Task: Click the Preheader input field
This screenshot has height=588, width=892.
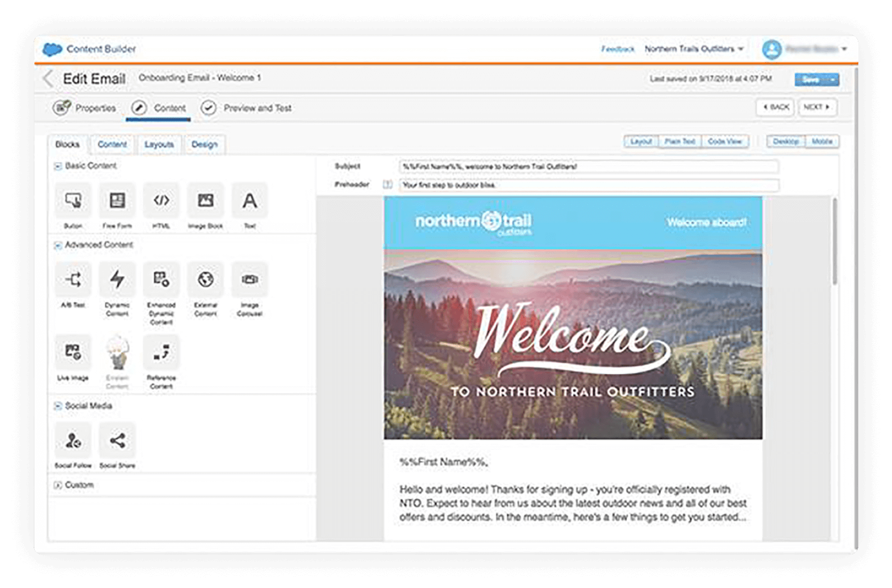Action: 588,185
